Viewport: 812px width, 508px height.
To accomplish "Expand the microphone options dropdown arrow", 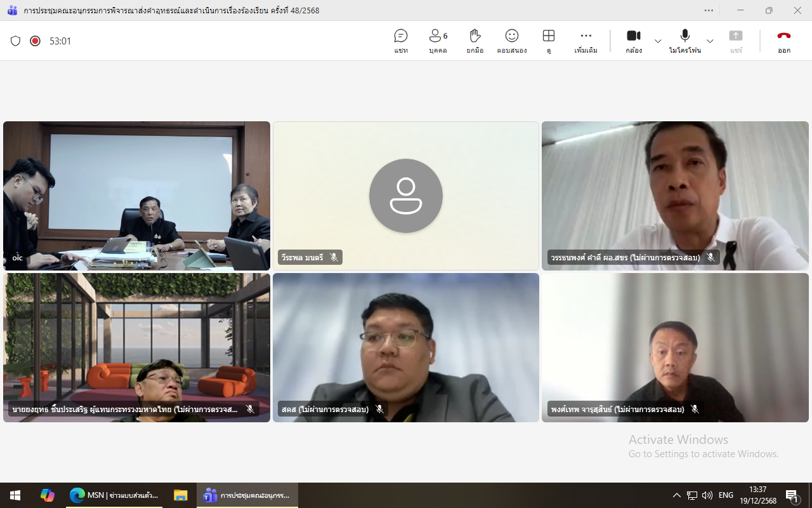I will (x=710, y=41).
